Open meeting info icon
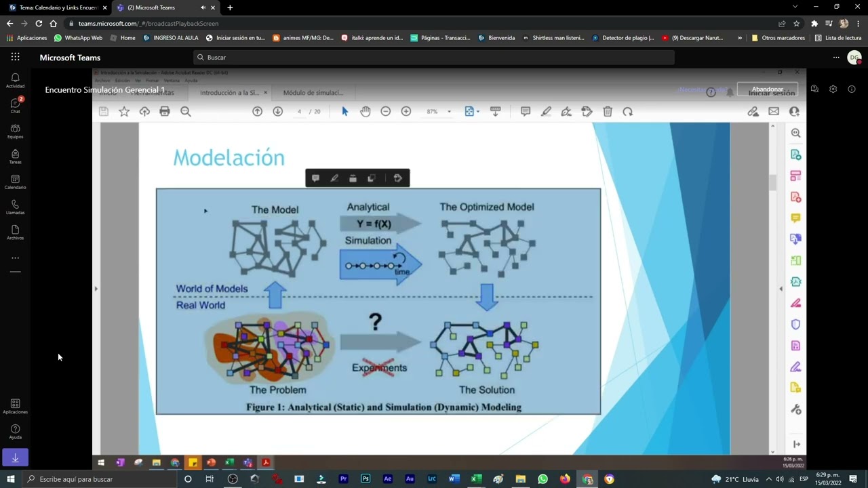 (852, 89)
